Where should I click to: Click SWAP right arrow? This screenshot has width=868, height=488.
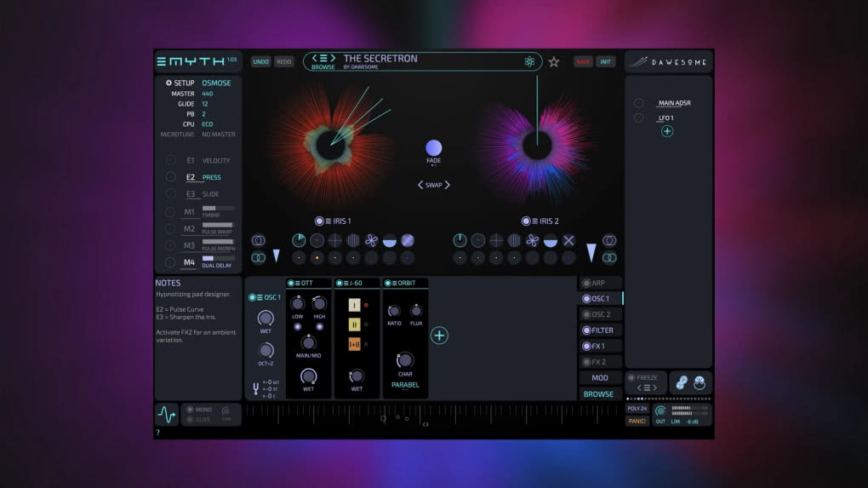(448, 185)
